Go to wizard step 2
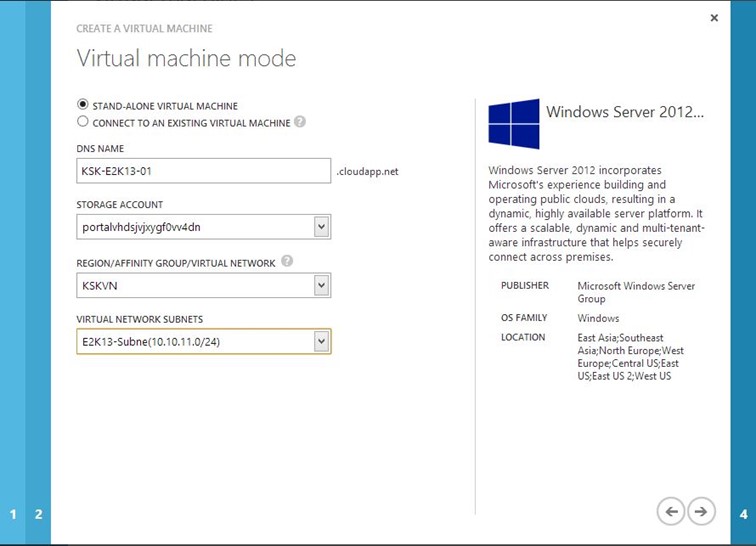756x546 pixels. 38,514
